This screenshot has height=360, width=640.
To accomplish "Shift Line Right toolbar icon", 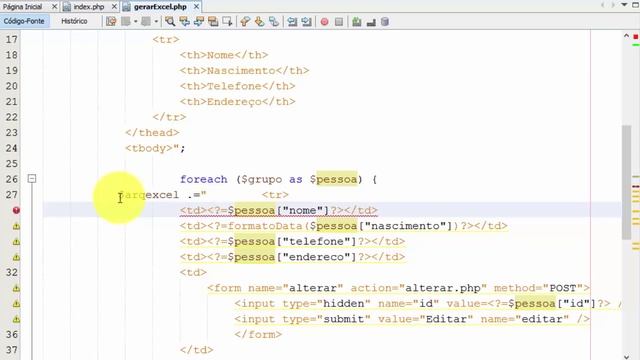I will (307, 22).
